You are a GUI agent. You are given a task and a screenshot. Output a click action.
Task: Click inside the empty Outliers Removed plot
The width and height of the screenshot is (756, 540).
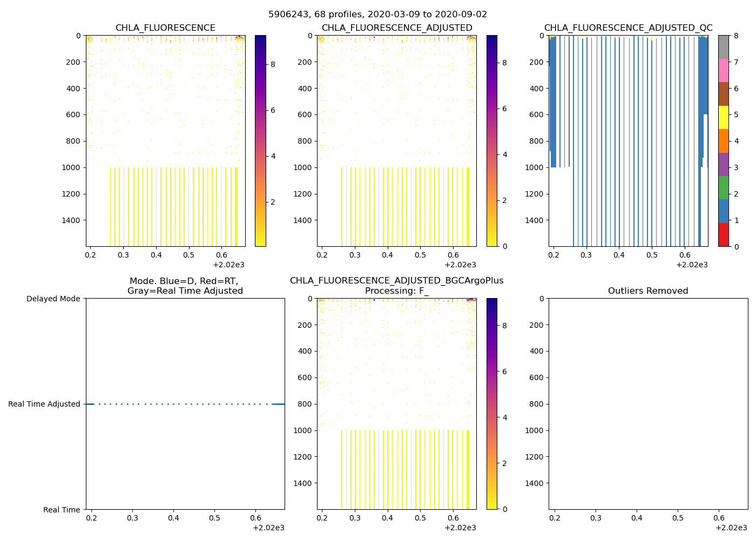click(648, 404)
